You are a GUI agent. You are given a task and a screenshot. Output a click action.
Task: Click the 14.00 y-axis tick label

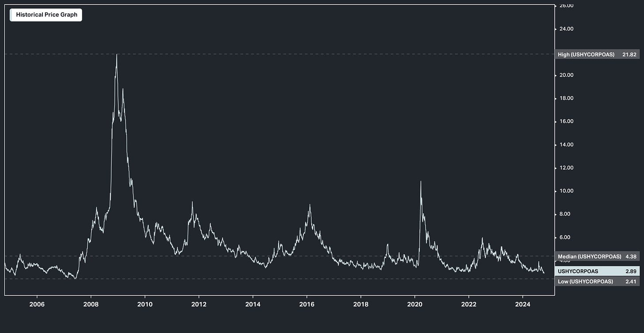[567, 145]
